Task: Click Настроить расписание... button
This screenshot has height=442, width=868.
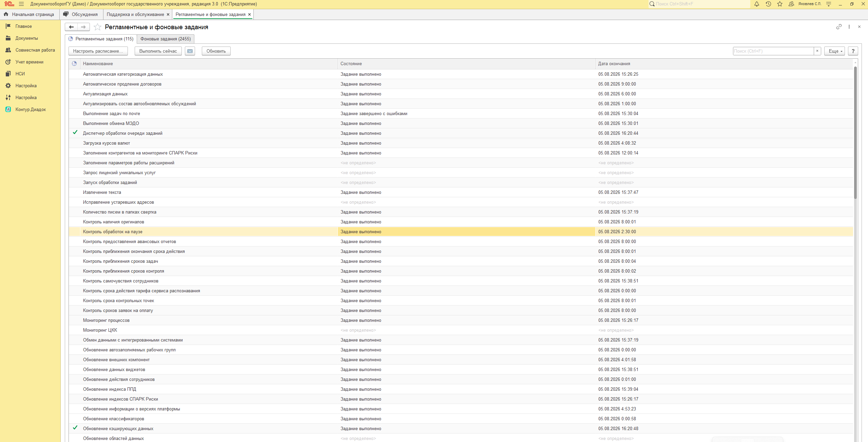Action: click(98, 51)
